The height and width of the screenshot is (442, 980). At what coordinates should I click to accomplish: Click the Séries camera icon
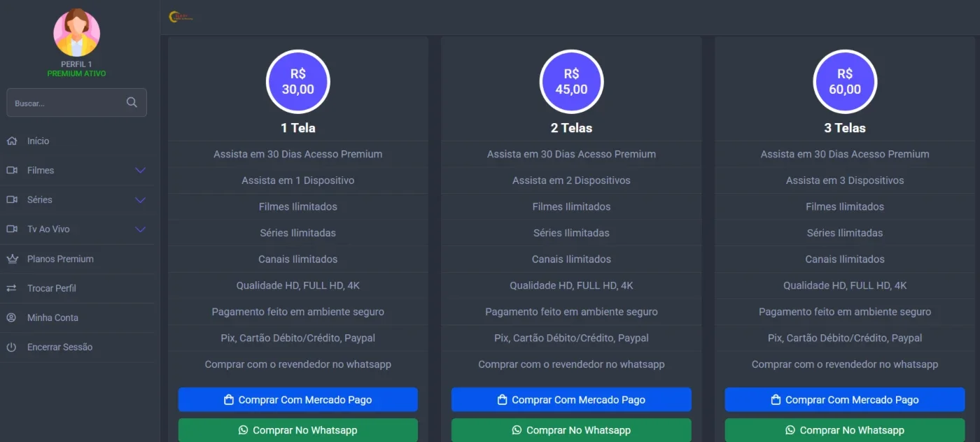click(x=12, y=199)
